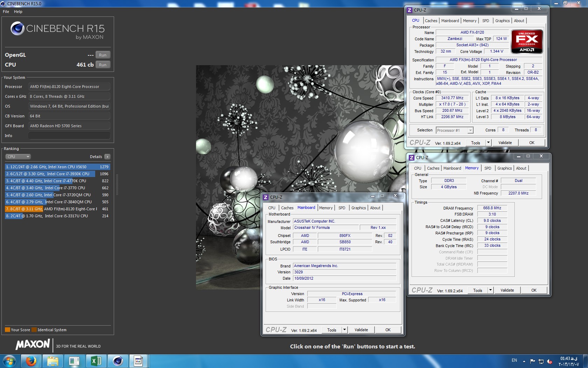Show hidden tray icons arrow
The width and height of the screenshot is (588, 368).
coord(524,361)
